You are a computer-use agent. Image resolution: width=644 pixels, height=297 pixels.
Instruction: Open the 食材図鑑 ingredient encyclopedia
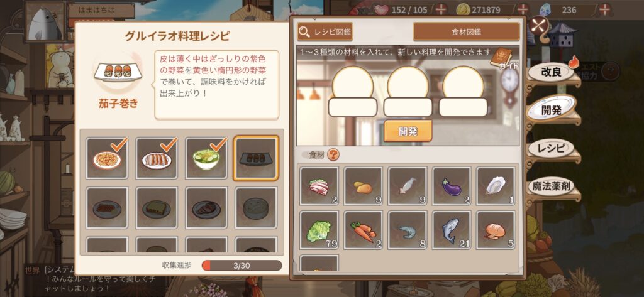click(x=466, y=31)
